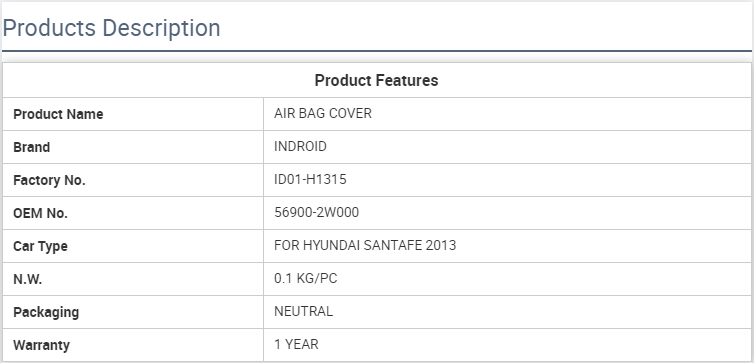Click the Products Description heading
The image size is (754, 363).
pyautogui.click(x=112, y=28)
